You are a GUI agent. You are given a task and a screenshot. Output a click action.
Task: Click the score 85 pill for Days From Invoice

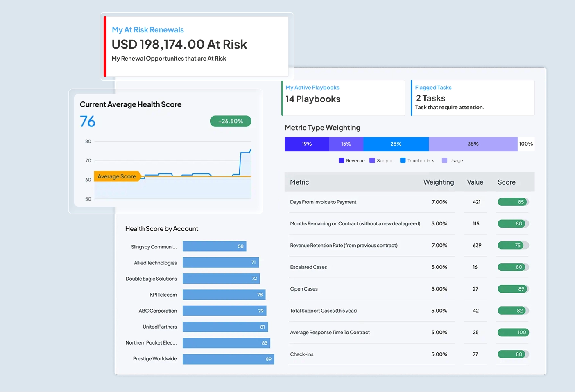point(513,202)
